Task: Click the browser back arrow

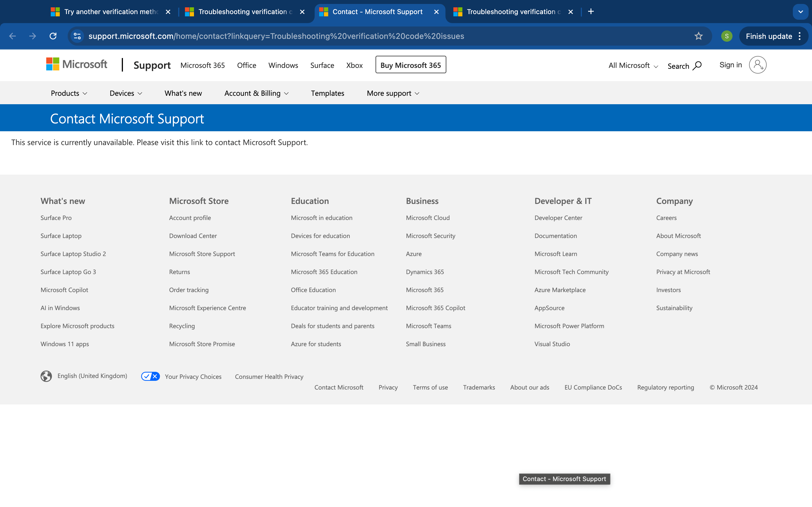Action: tap(13, 36)
